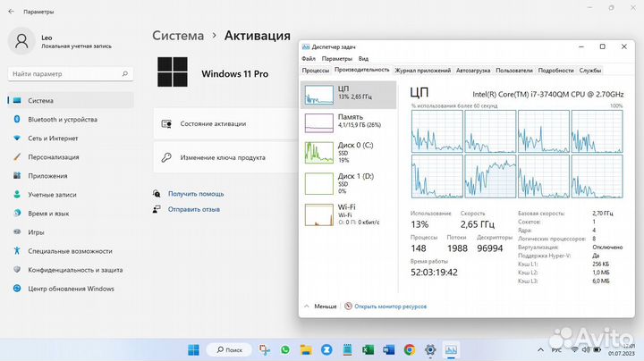
Task: Click the Дескрипторы value 96994
Action: tap(489, 248)
